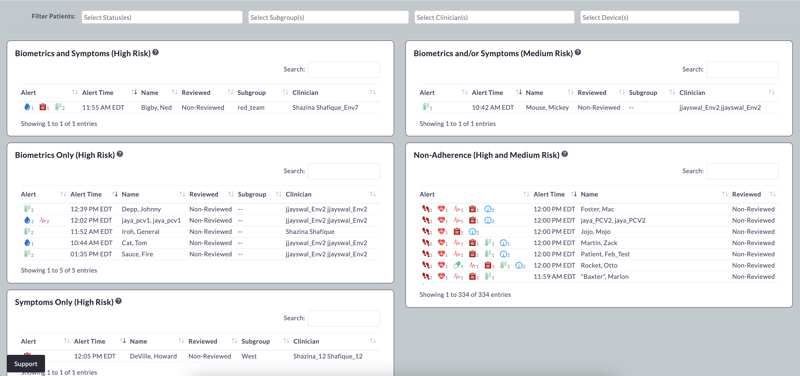The width and height of the screenshot is (800, 376).
Task: Open help icon beside Biometrics and/or Symptoms (Medium Risk)
Action: click(578, 52)
